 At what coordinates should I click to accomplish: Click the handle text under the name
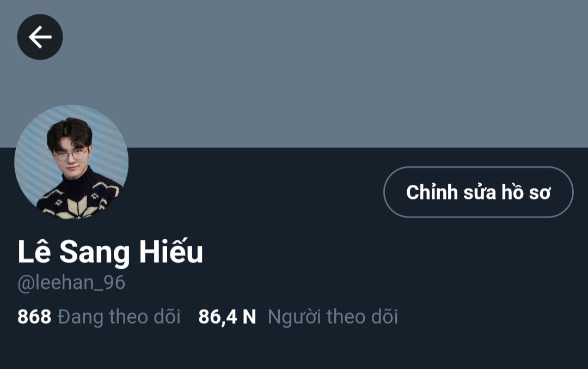tap(71, 282)
